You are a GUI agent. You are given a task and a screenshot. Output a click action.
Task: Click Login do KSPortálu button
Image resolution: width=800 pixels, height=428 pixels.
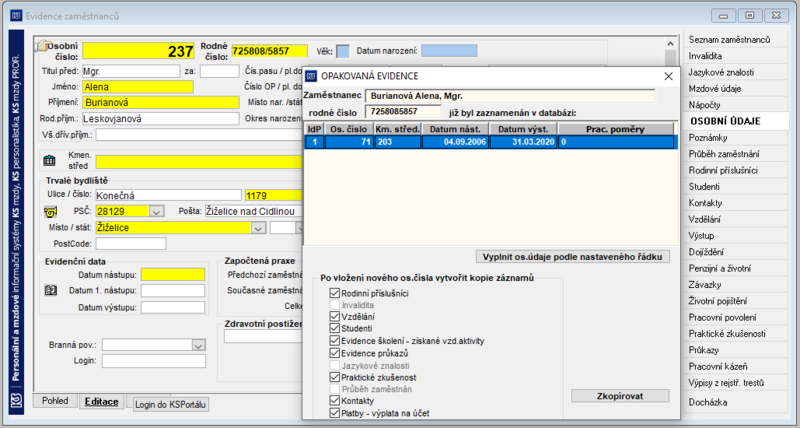tap(170, 405)
